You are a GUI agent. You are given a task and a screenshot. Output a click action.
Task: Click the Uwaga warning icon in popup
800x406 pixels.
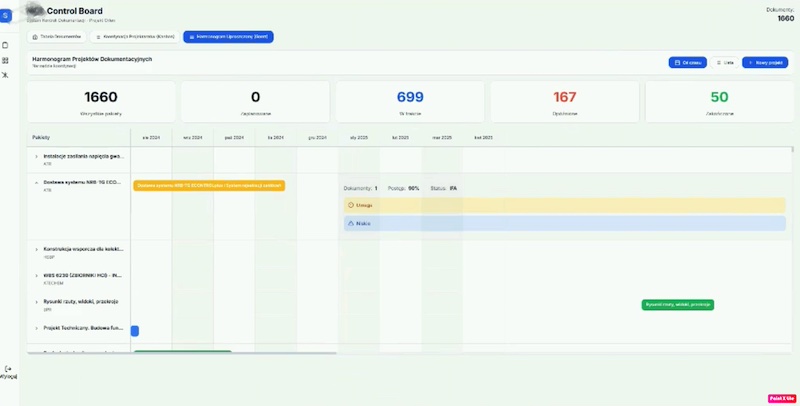click(351, 205)
